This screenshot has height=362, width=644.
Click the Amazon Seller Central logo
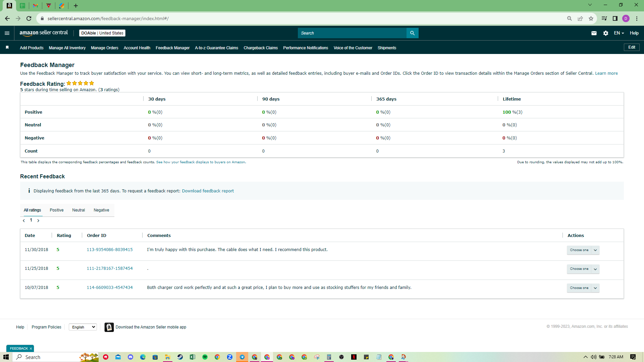click(x=44, y=33)
